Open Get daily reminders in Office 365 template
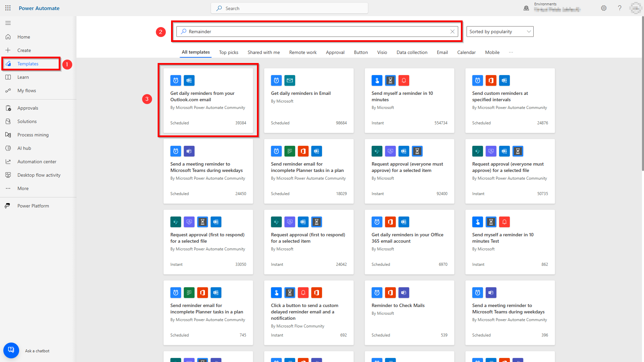This screenshot has height=362, width=644. [x=410, y=242]
